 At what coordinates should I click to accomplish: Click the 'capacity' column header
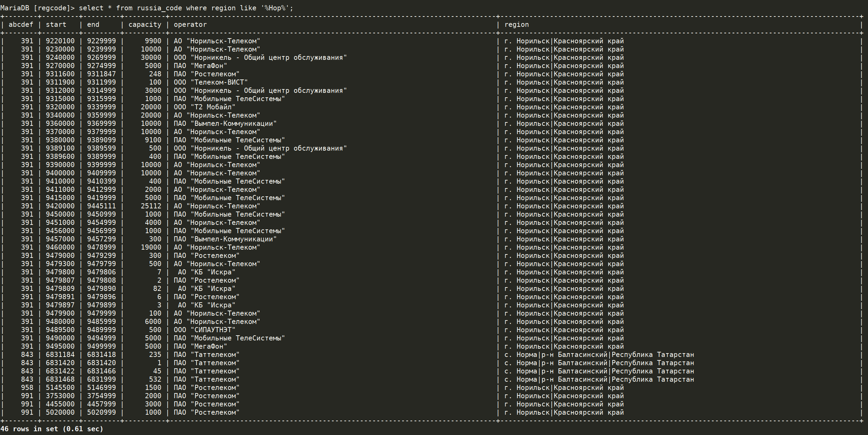(145, 24)
